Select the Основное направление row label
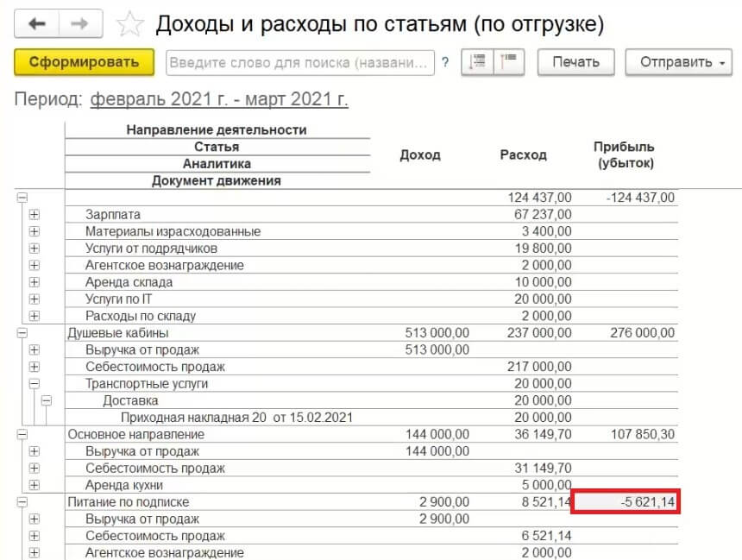 tap(135, 434)
